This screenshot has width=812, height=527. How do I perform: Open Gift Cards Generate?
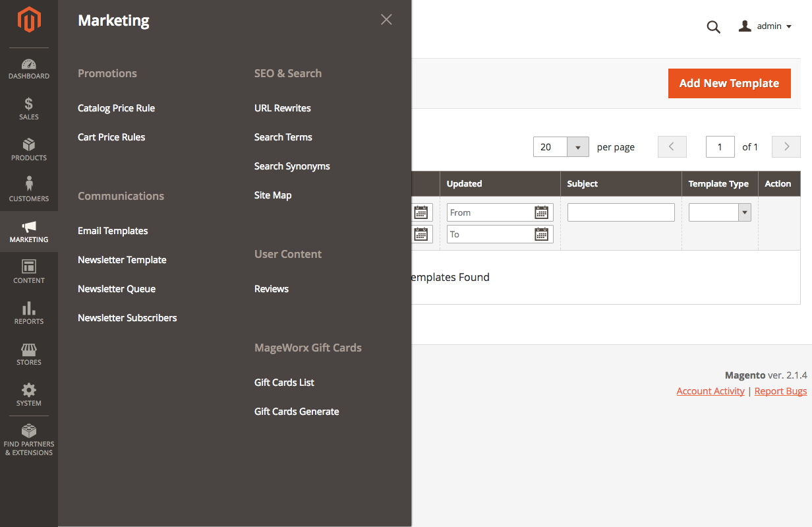coord(297,412)
